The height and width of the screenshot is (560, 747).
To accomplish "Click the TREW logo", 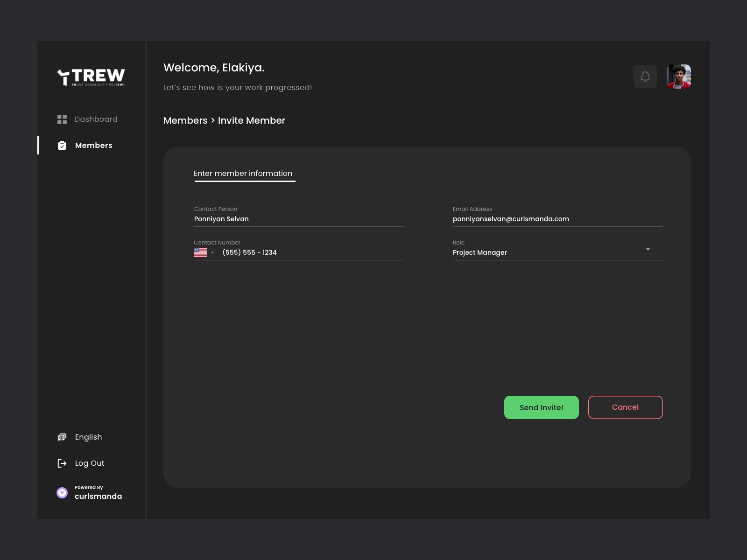I will (x=91, y=77).
